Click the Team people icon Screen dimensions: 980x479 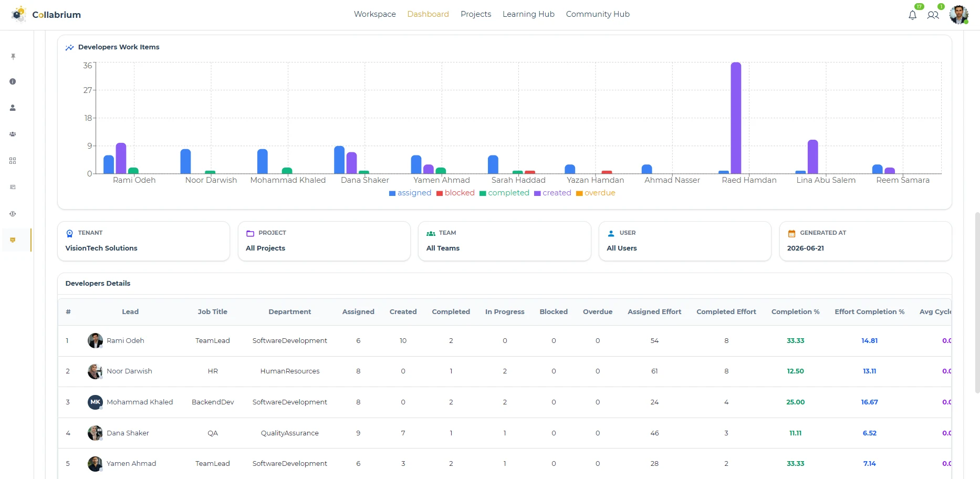click(x=431, y=233)
